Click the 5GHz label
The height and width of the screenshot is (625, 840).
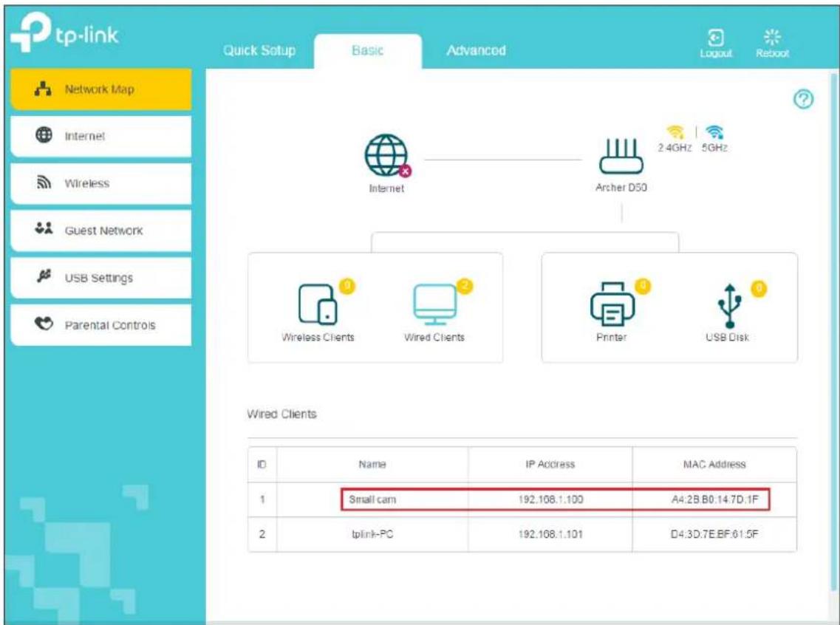click(714, 148)
